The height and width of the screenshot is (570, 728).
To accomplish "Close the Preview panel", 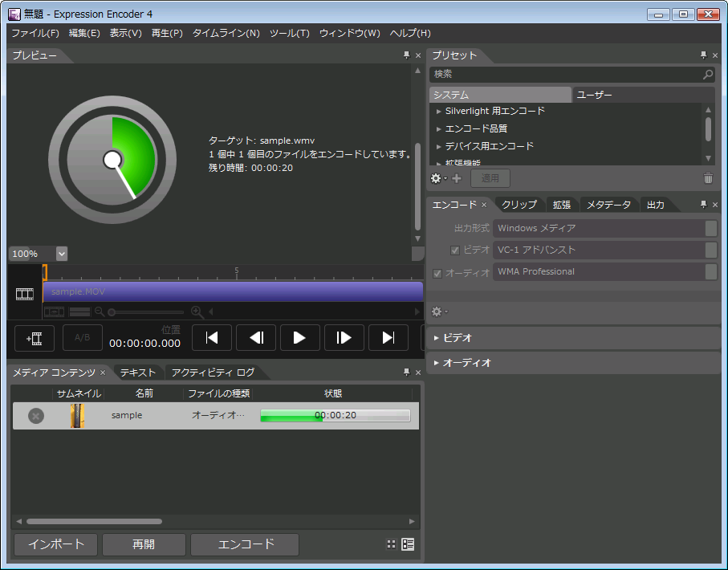I will coord(418,55).
